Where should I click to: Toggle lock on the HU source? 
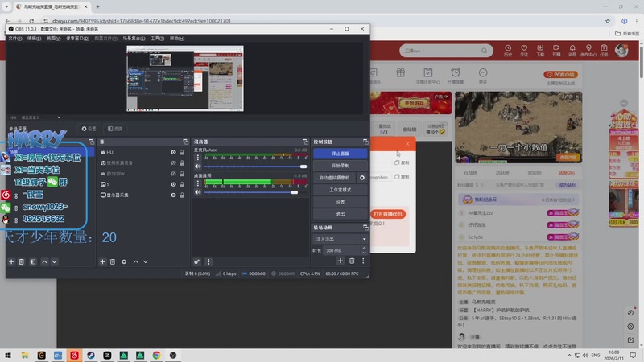182,152
